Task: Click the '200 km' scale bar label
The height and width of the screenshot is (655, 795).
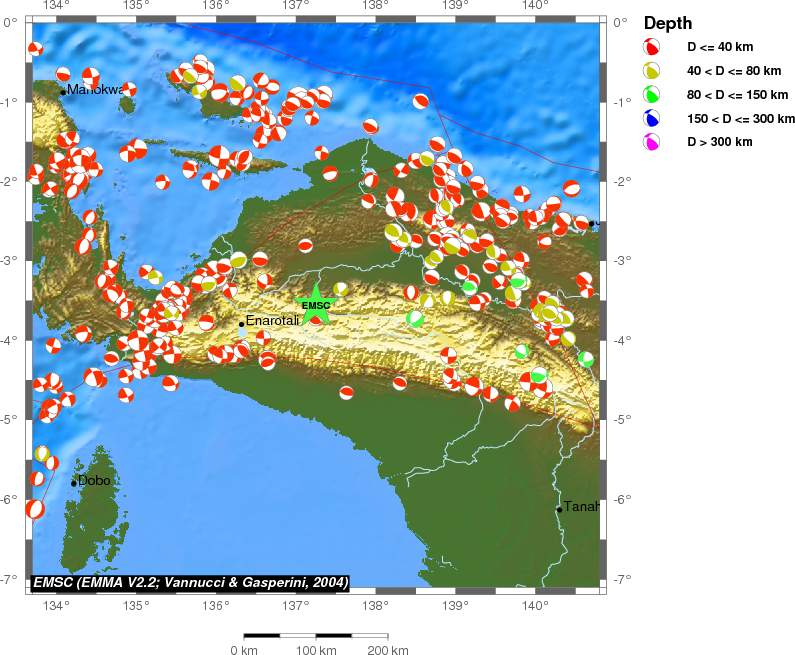Action: click(387, 651)
